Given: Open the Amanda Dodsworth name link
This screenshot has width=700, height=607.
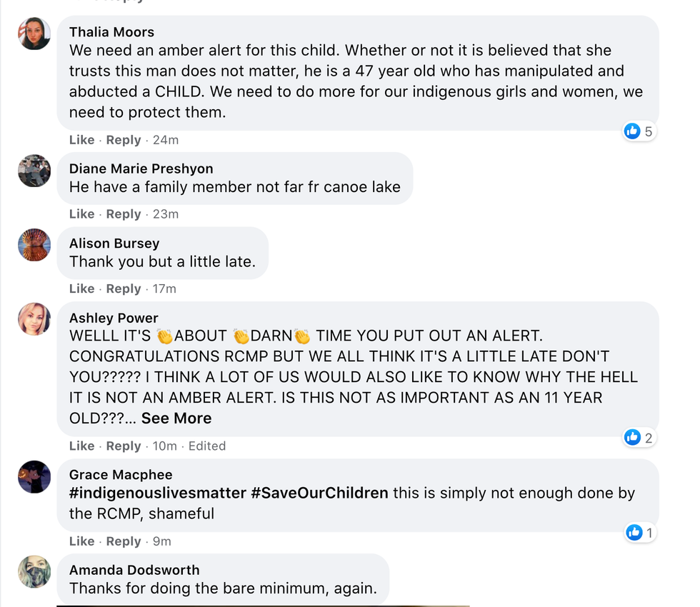Looking at the screenshot, I should [134, 570].
